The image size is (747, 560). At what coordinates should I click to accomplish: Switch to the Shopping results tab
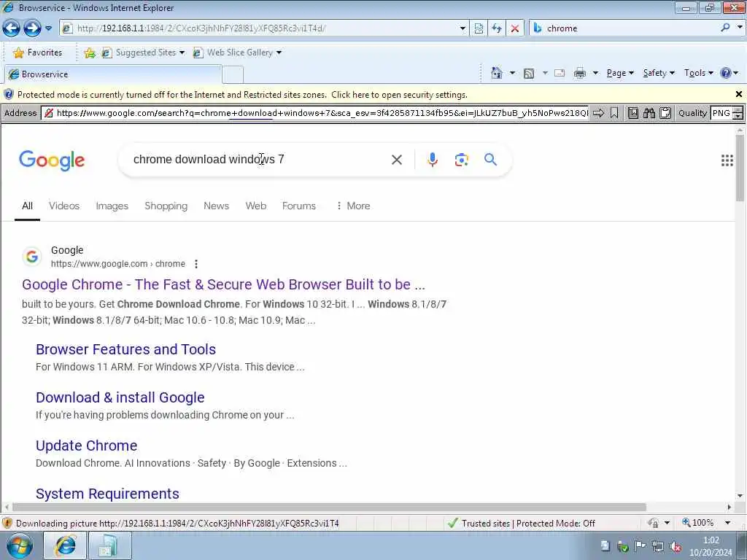[166, 206]
